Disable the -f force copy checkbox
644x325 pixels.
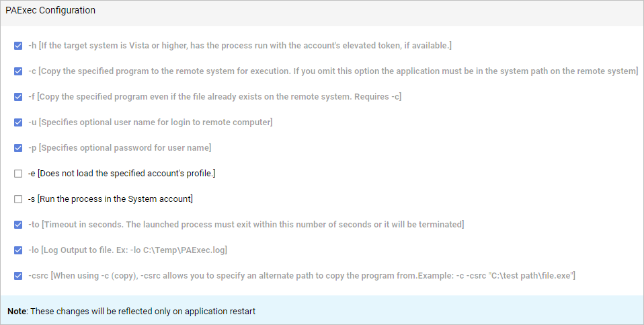[18, 97]
